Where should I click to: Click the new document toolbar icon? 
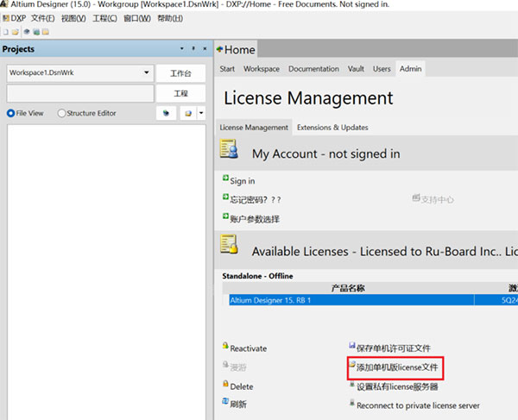6,32
